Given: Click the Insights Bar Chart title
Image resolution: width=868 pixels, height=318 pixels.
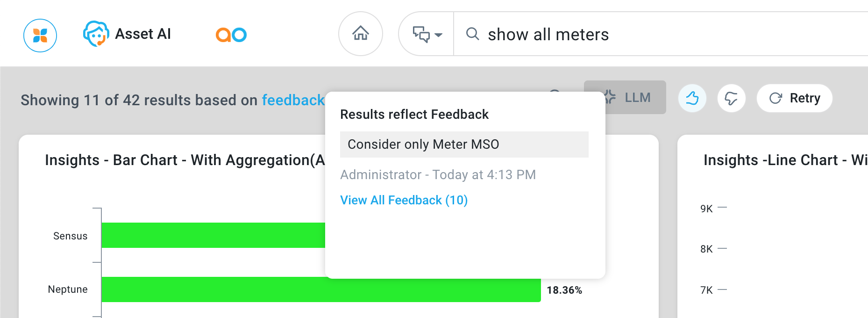Looking at the screenshot, I should (185, 160).
